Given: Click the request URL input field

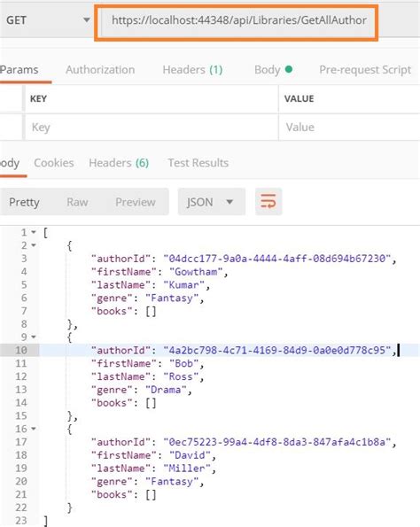Looking at the screenshot, I should pos(239,20).
